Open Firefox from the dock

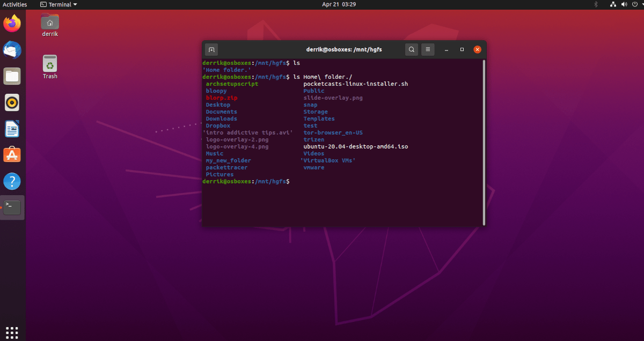pyautogui.click(x=12, y=23)
